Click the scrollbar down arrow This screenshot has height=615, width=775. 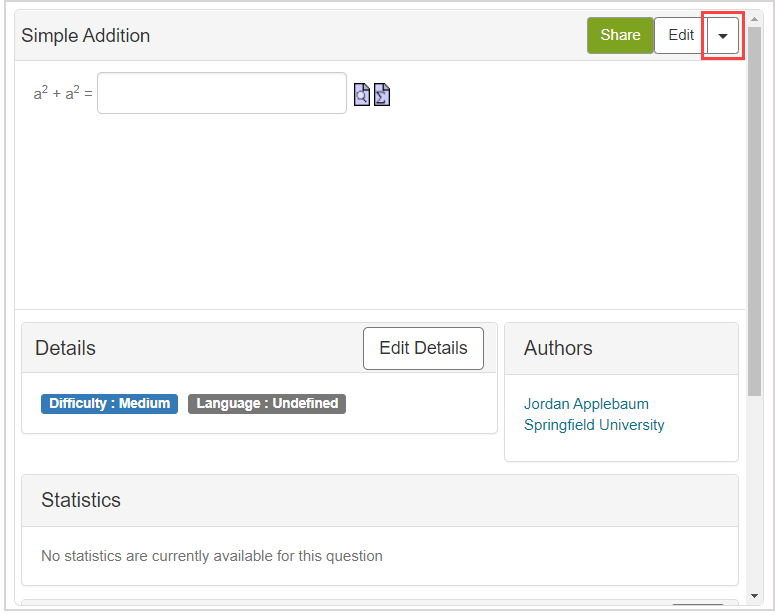(x=754, y=597)
